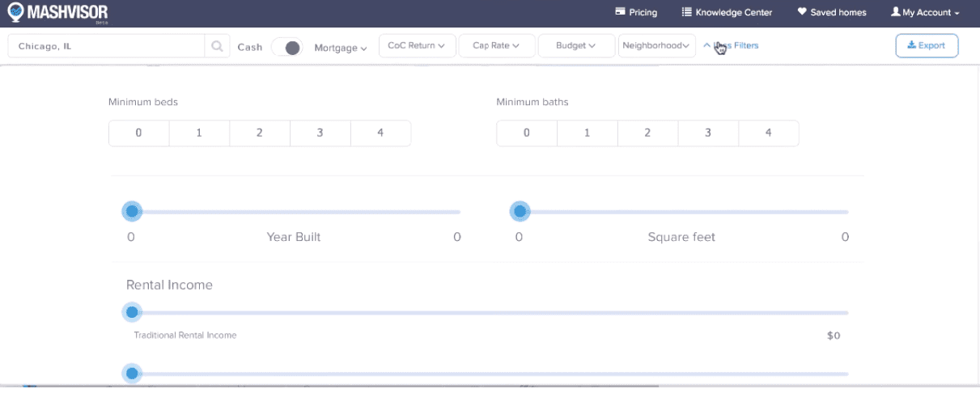Click the Mashvisor logo icon

point(15,13)
